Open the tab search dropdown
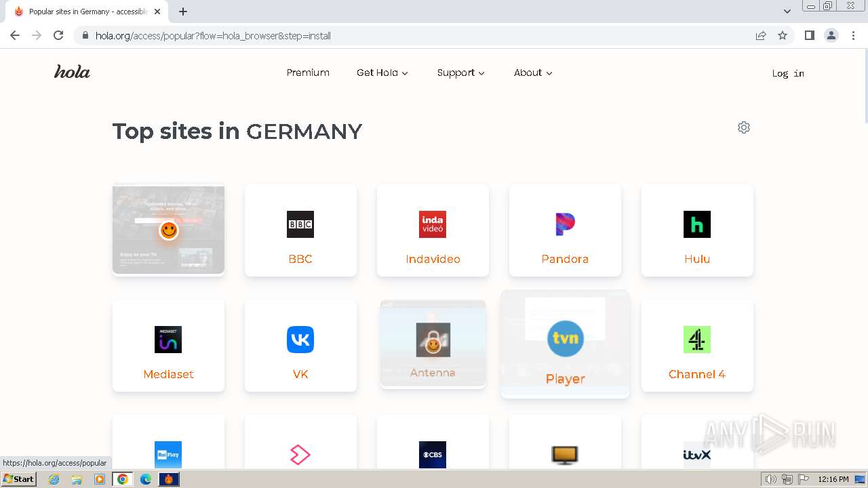The width and height of the screenshot is (868, 488). click(x=787, y=12)
